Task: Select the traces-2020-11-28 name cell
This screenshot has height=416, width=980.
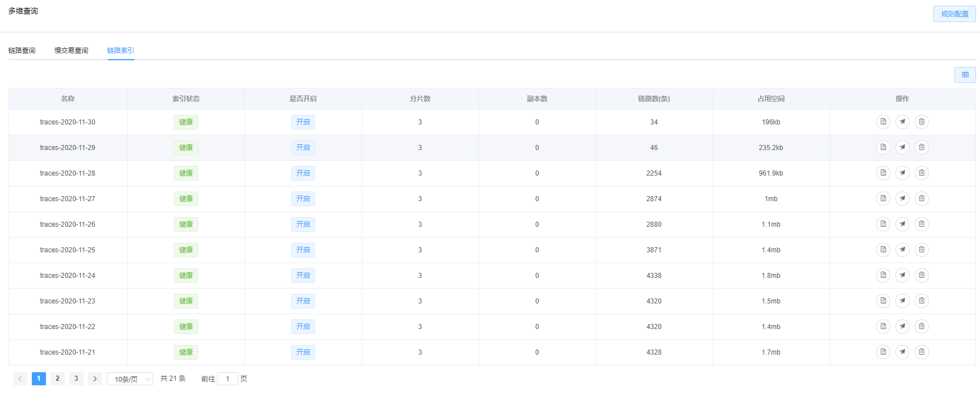Action: pyautogui.click(x=68, y=173)
